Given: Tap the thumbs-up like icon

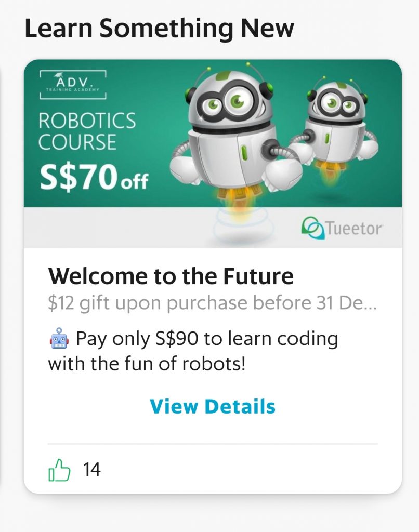Looking at the screenshot, I should point(59,470).
